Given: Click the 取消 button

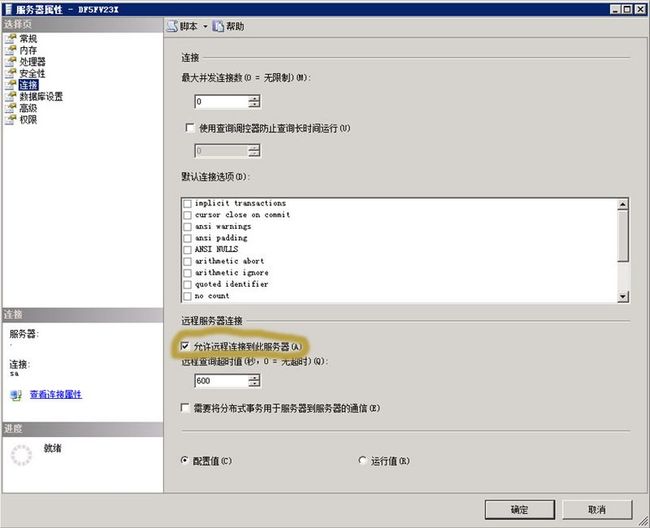Looking at the screenshot, I should 597,509.
